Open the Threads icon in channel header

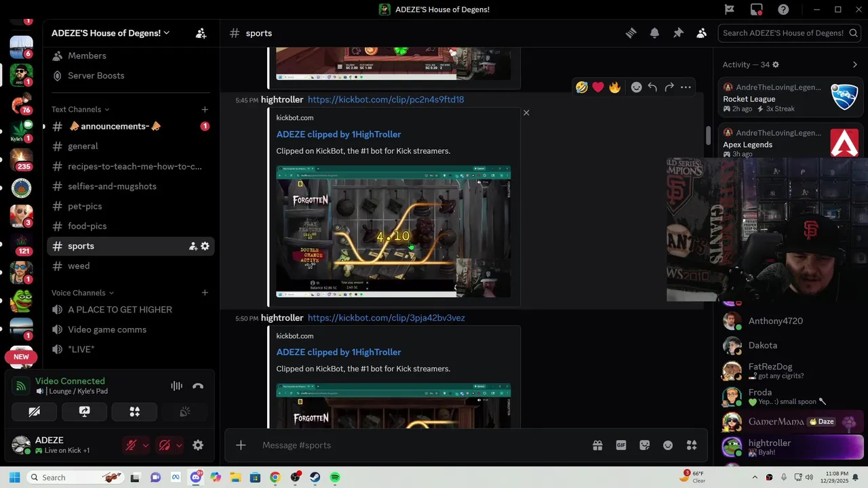pyautogui.click(x=631, y=33)
